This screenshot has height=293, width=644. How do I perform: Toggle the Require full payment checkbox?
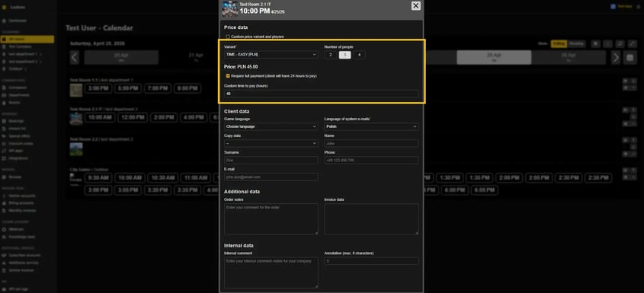(228, 76)
